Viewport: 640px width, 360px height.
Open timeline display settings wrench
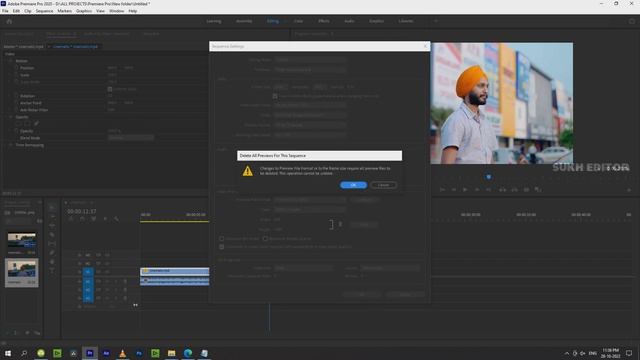[x=116, y=219]
